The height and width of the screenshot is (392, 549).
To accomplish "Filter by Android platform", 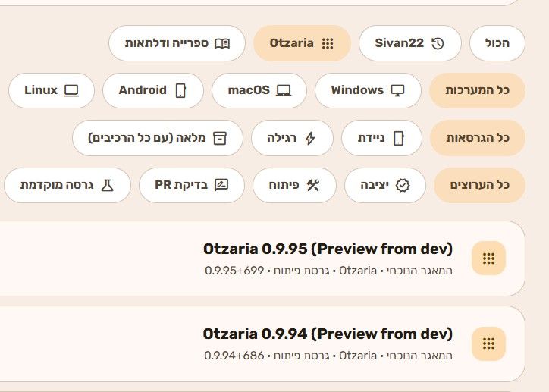I will pyautogui.click(x=153, y=90).
